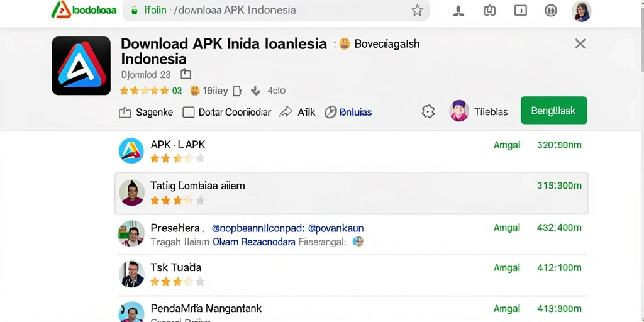The image size is (644, 322).
Task: Toggle the Dortar Cooriiodrar checkbox
Action: click(188, 112)
